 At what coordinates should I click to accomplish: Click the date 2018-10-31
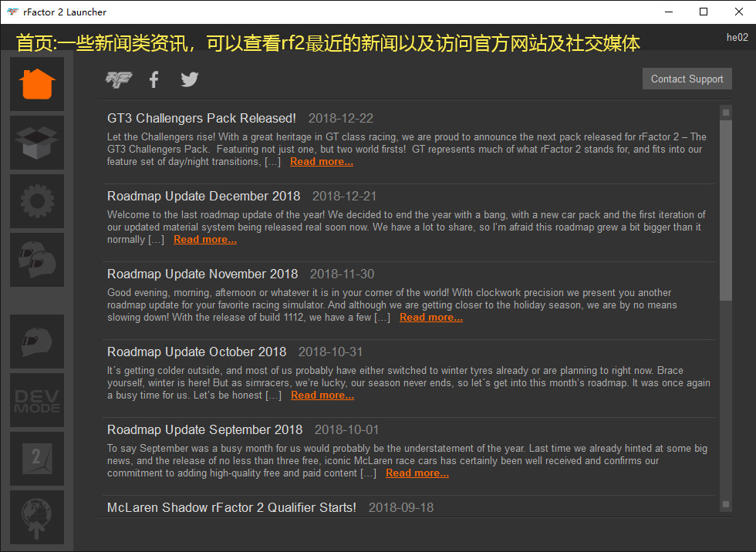(330, 352)
